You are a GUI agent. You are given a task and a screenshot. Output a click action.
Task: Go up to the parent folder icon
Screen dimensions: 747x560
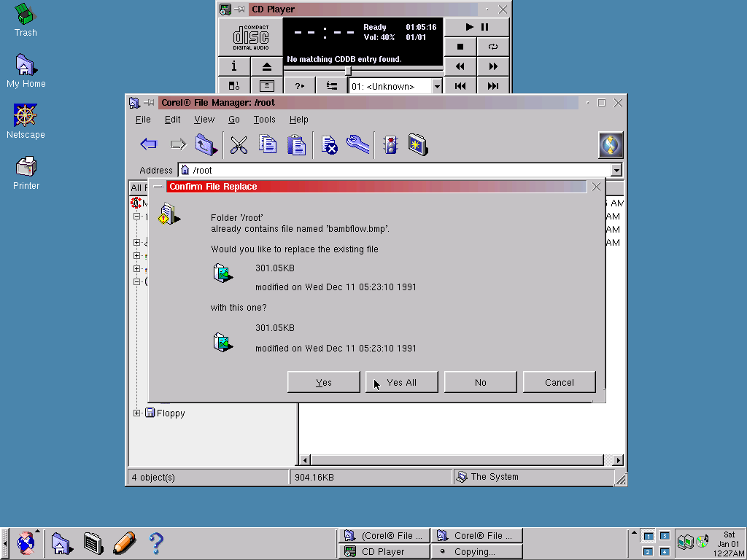(206, 144)
